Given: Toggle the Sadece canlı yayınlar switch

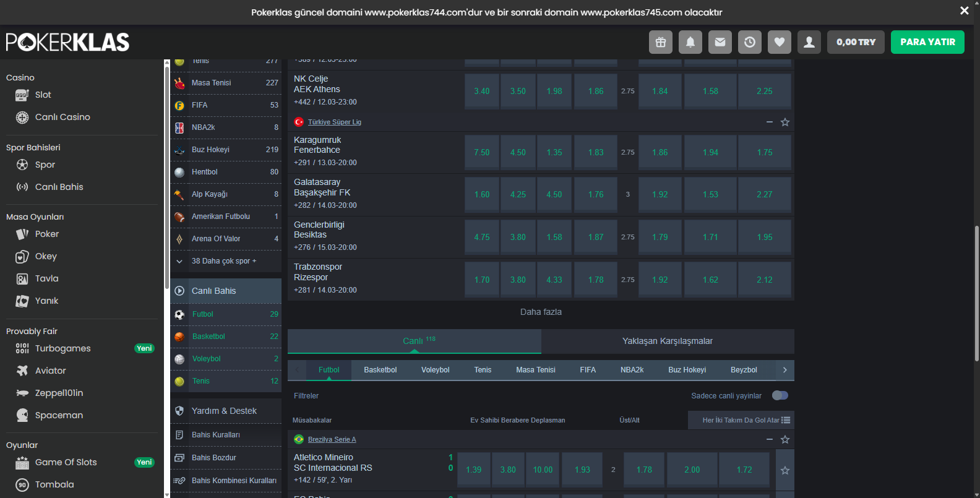Looking at the screenshot, I should pyautogui.click(x=780, y=395).
